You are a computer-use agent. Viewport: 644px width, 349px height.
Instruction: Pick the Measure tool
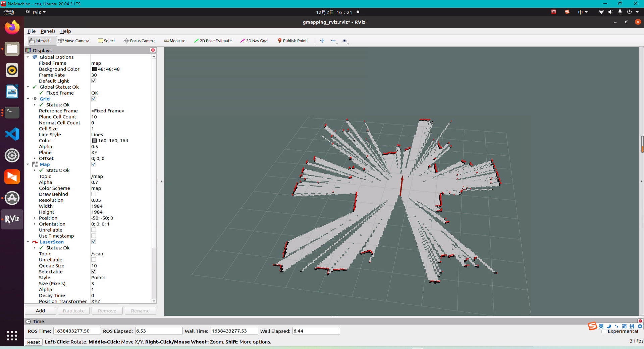tap(174, 41)
